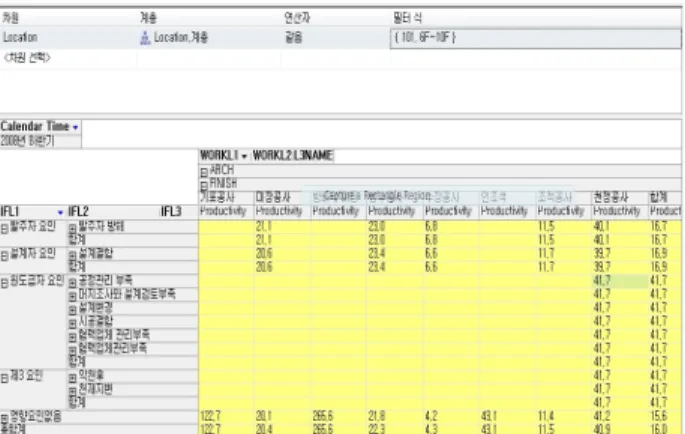Click the filter expression field {101, 6F~10F}
This screenshot has height=434, width=685.
point(536,38)
